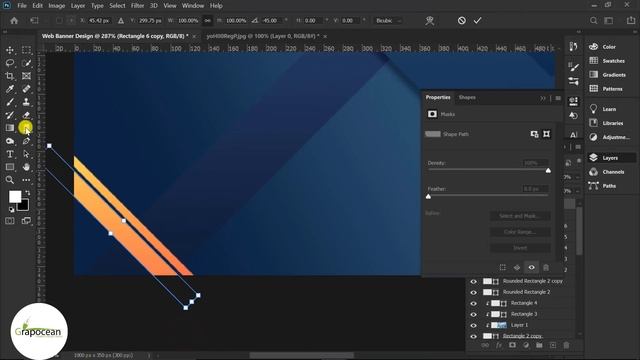Screen dimensions: 640x360
Task: Click the Density slider handle
Action: click(x=548, y=171)
